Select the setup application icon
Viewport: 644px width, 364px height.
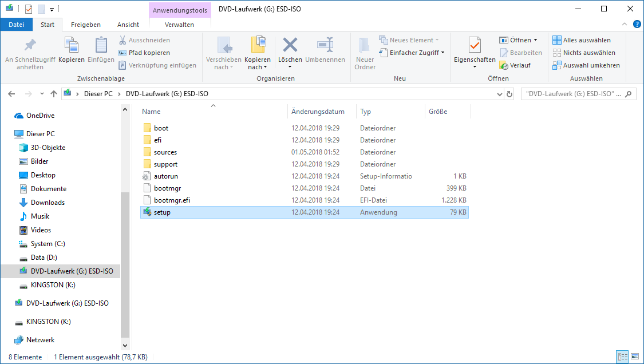tap(147, 212)
